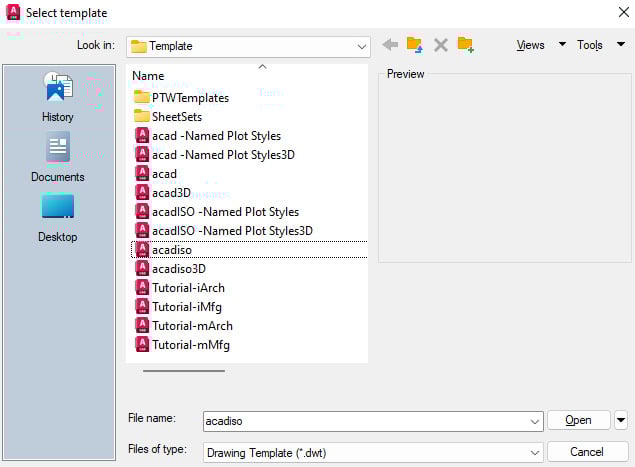Open the Views menu
The width and height of the screenshot is (635, 467).
tap(530, 45)
